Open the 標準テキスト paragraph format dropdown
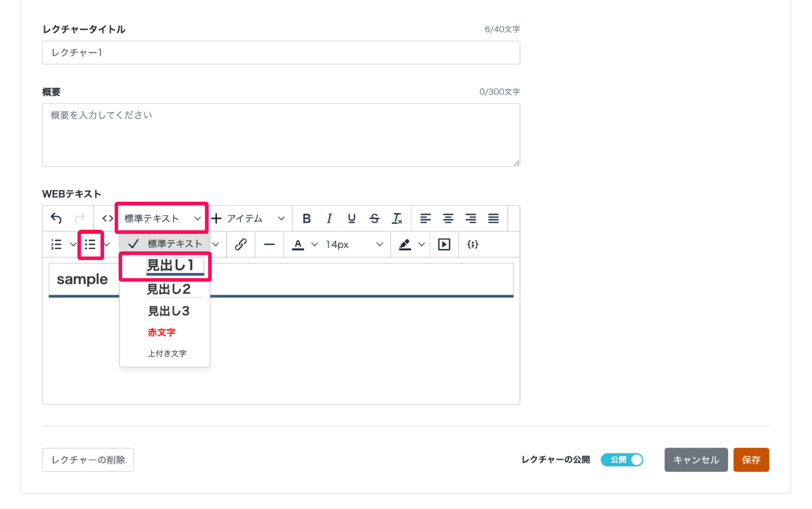This screenshot has width=812, height=509. [x=162, y=218]
